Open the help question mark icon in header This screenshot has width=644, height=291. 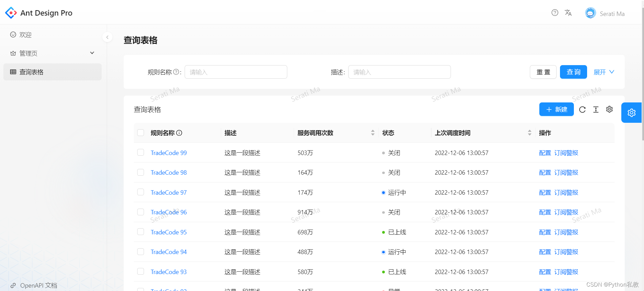[555, 13]
